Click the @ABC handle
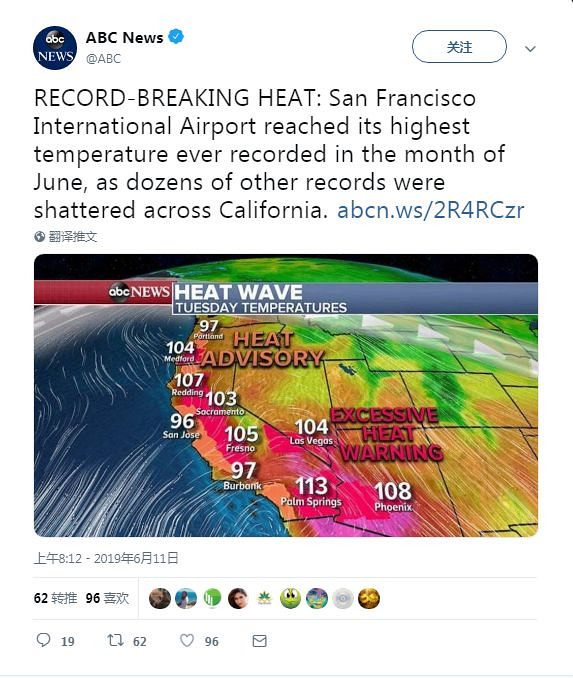 tap(103, 59)
